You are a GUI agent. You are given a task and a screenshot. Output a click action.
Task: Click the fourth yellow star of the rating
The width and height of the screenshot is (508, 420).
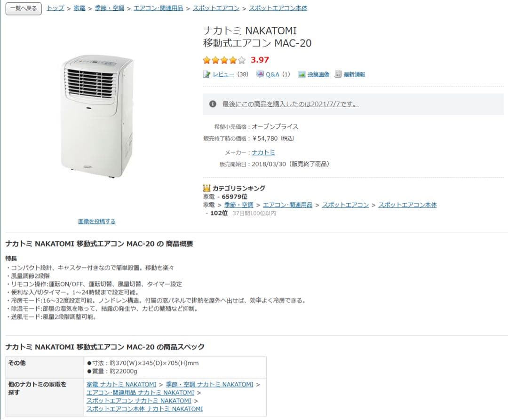(232, 60)
